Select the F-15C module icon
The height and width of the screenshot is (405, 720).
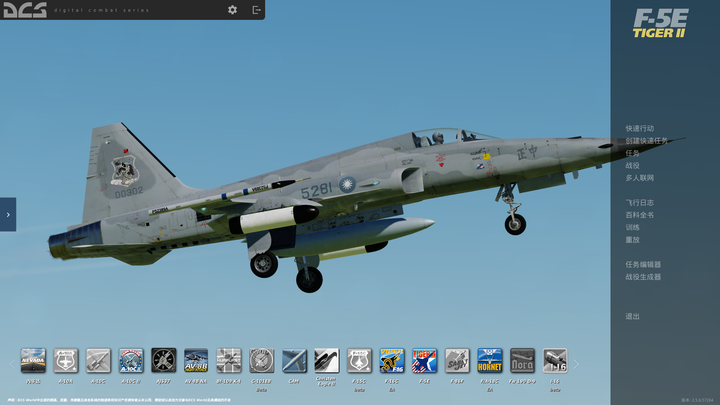coord(359,360)
